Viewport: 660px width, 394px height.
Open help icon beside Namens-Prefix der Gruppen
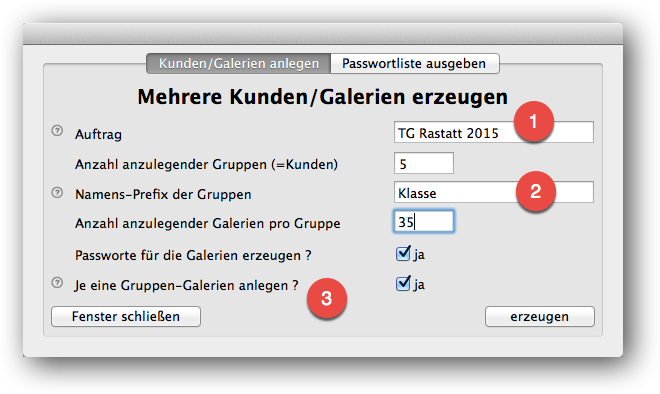(57, 193)
